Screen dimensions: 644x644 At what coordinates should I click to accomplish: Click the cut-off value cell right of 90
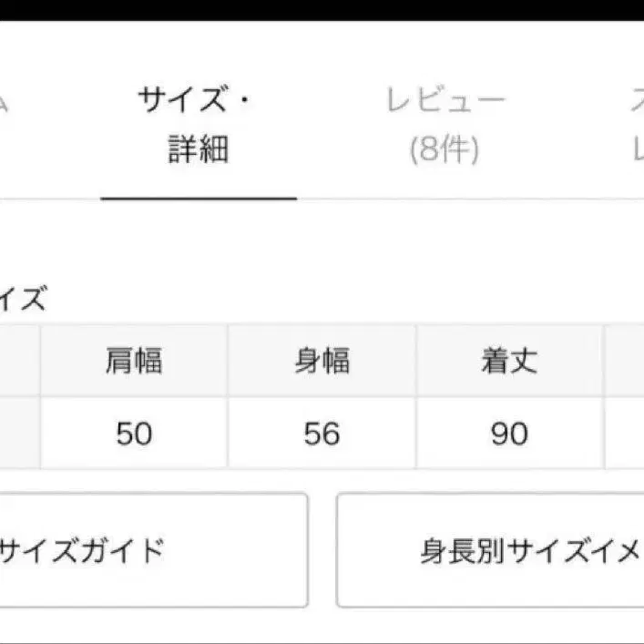[x=626, y=434]
